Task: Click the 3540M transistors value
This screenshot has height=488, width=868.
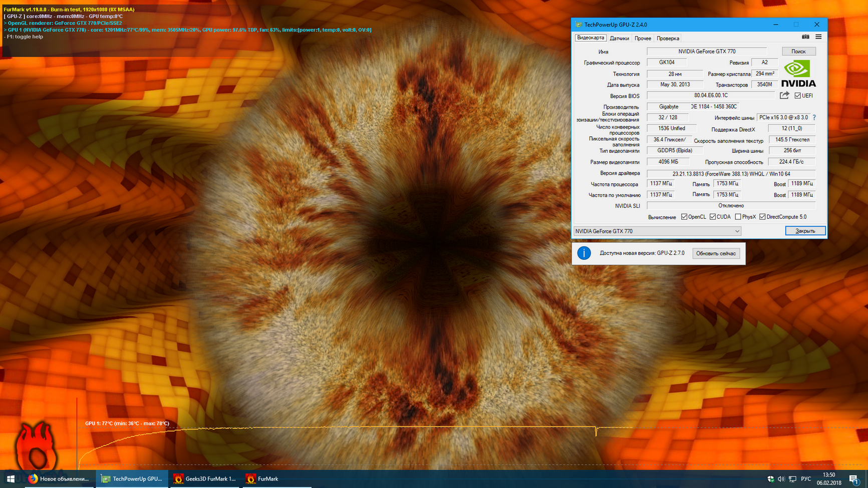Action: 764,85
